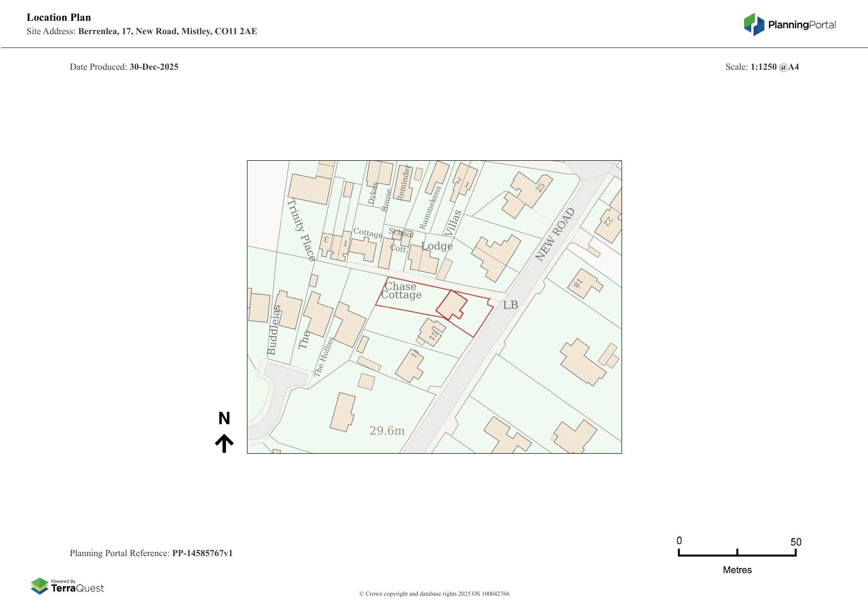Viewport: 868px width, 614px height.
Task: Click the TerraQuest layered logo icon
Action: pyautogui.click(x=40, y=586)
